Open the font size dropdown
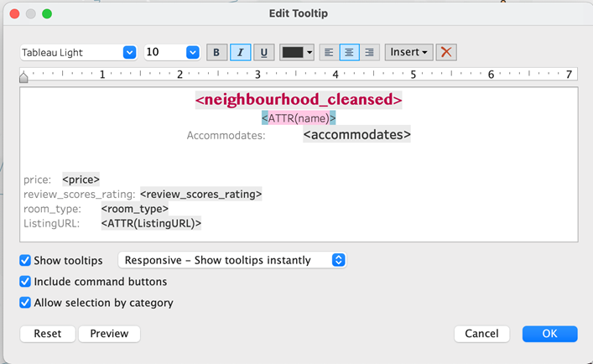 [x=192, y=52]
